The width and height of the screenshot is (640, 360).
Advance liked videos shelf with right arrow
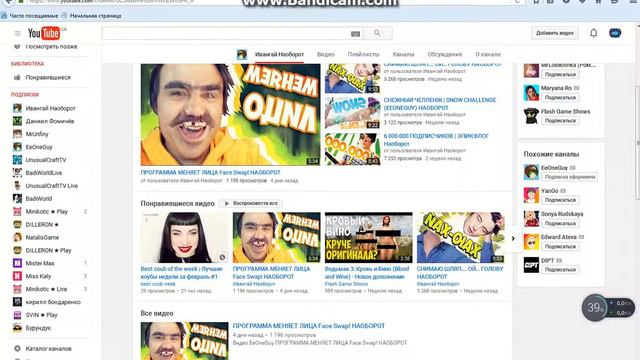point(513,239)
